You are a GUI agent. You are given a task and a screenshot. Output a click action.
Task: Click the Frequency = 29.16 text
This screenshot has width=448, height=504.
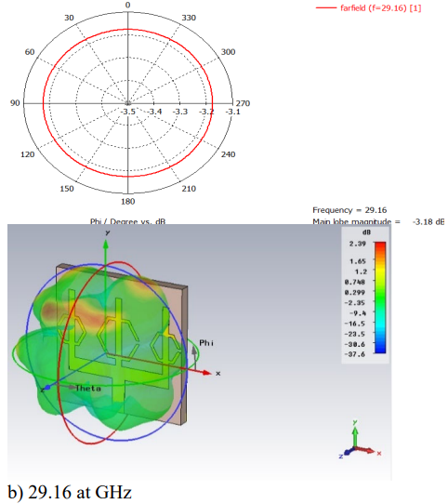(x=349, y=210)
